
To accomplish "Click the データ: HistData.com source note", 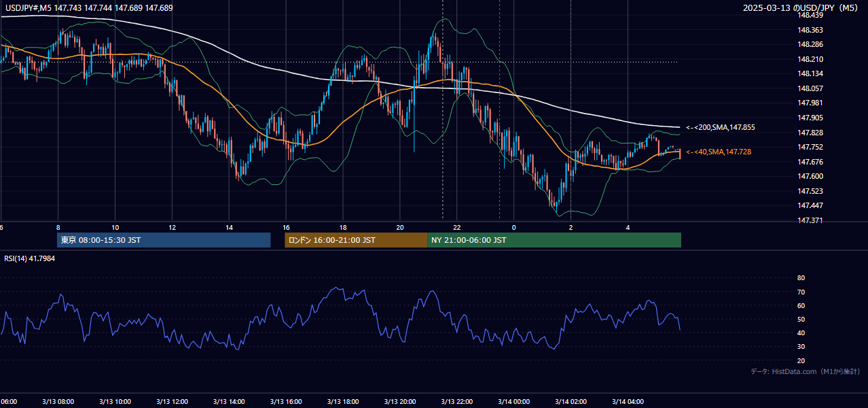I will click(x=806, y=371).
